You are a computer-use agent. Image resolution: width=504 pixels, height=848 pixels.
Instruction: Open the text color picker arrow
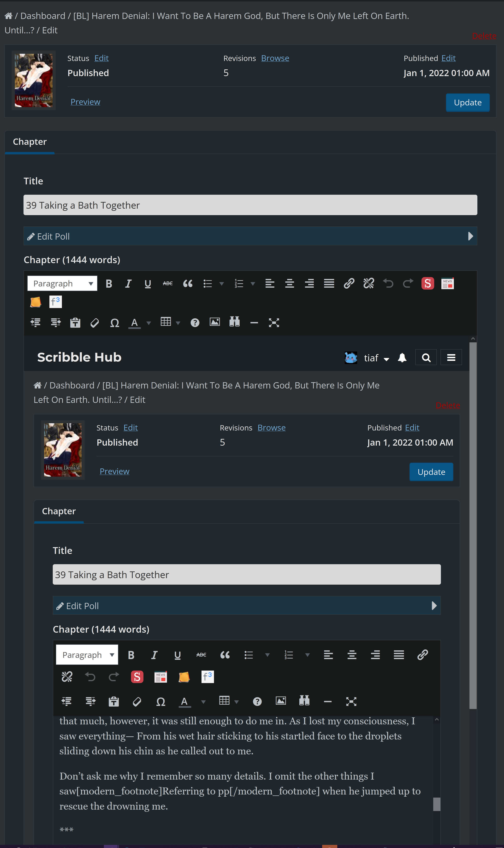click(x=148, y=323)
